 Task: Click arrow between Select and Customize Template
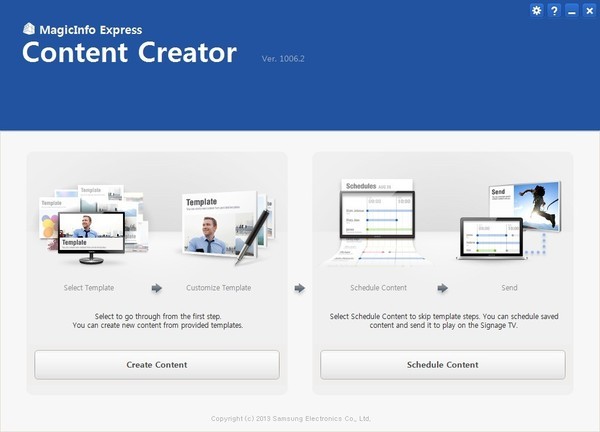156,288
